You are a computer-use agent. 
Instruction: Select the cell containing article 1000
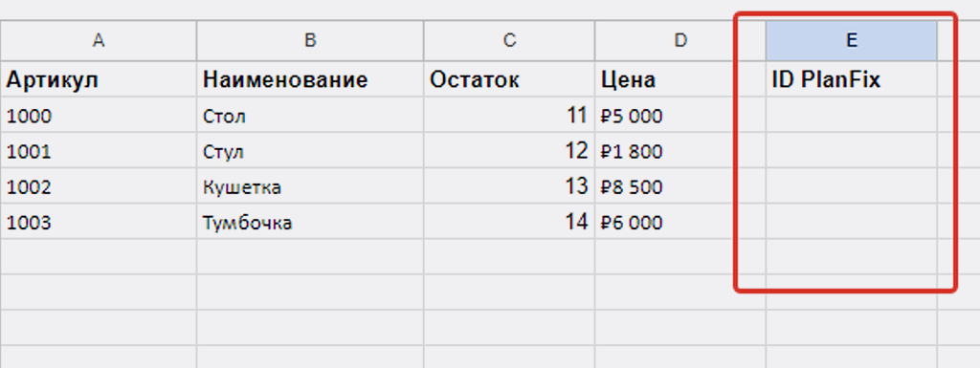point(99,115)
